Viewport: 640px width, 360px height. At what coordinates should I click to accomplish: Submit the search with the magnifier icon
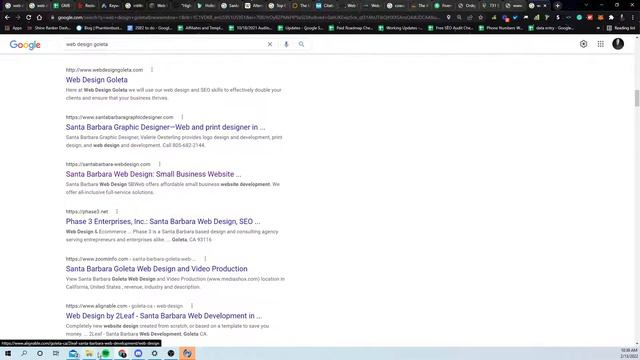301,44
